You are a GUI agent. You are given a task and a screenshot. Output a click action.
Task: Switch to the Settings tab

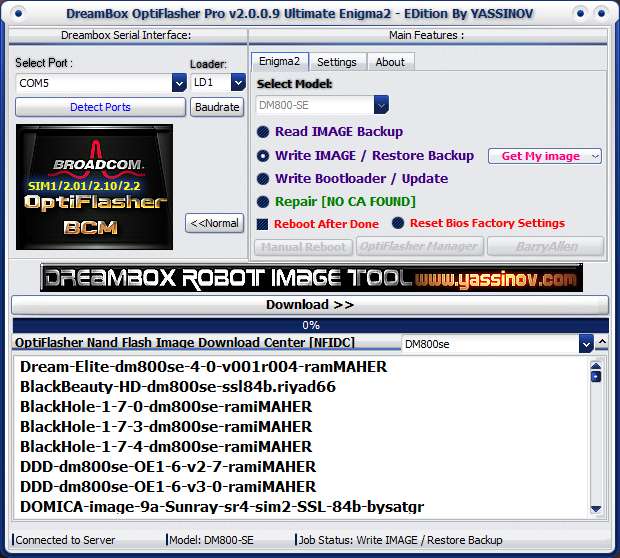tap(337, 62)
